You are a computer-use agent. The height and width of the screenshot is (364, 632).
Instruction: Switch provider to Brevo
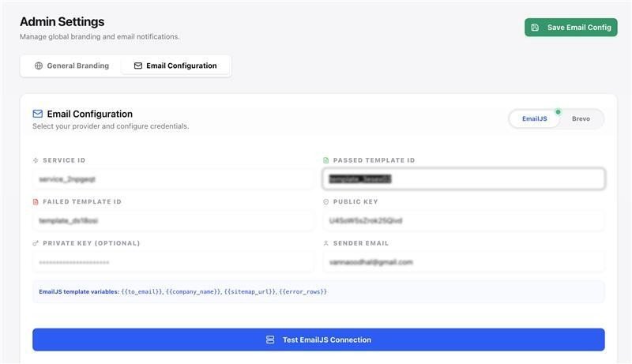click(x=581, y=118)
